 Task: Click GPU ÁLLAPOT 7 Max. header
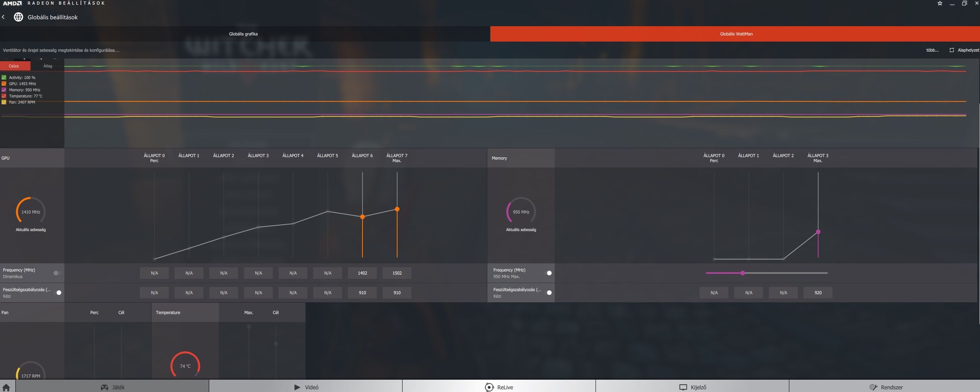click(x=397, y=158)
